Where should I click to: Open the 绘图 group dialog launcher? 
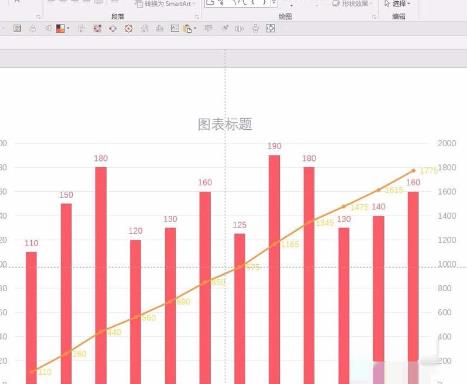374,17
